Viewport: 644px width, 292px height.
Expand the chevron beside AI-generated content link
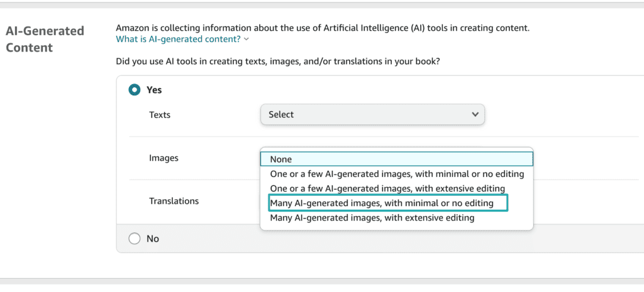click(x=246, y=40)
